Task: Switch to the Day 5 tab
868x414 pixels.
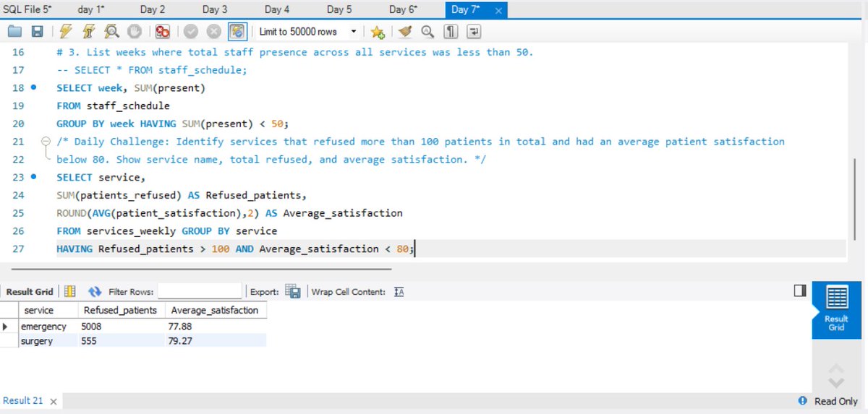Action: [x=339, y=9]
